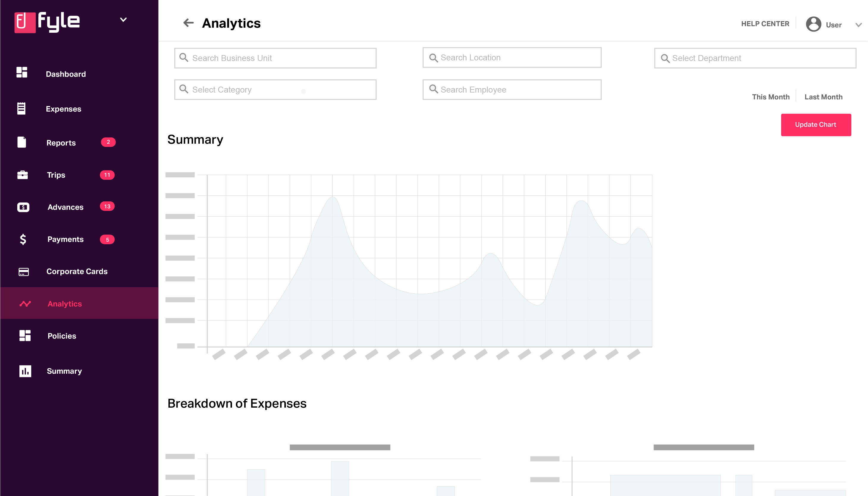The height and width of the screenshot is (496, 868).
Task: Toggle the Fyle app dropdown menu
Action: pos(123,19)
